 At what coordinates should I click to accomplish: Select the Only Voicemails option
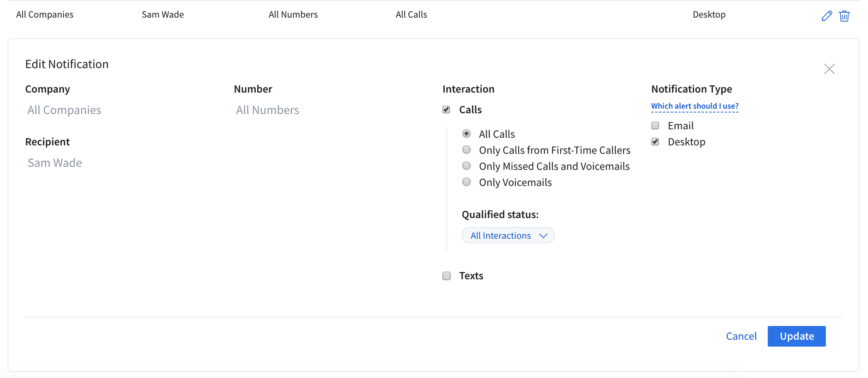[x=466, y=182]
